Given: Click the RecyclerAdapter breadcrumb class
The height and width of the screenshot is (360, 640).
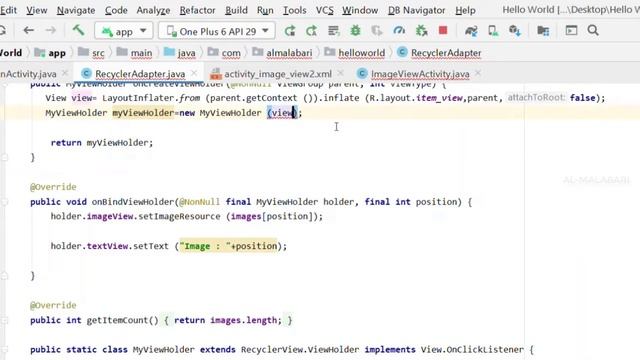Looking at the screenshot, I should click(x=439, y=53).
